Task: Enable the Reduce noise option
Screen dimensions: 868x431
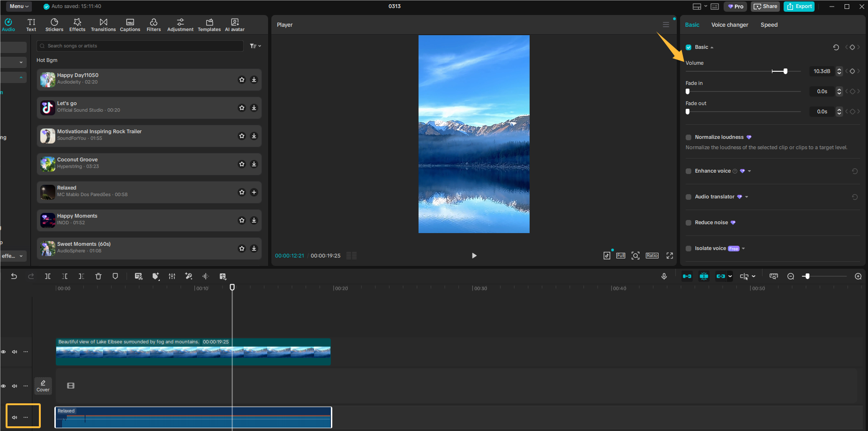Action: point(688,222)
